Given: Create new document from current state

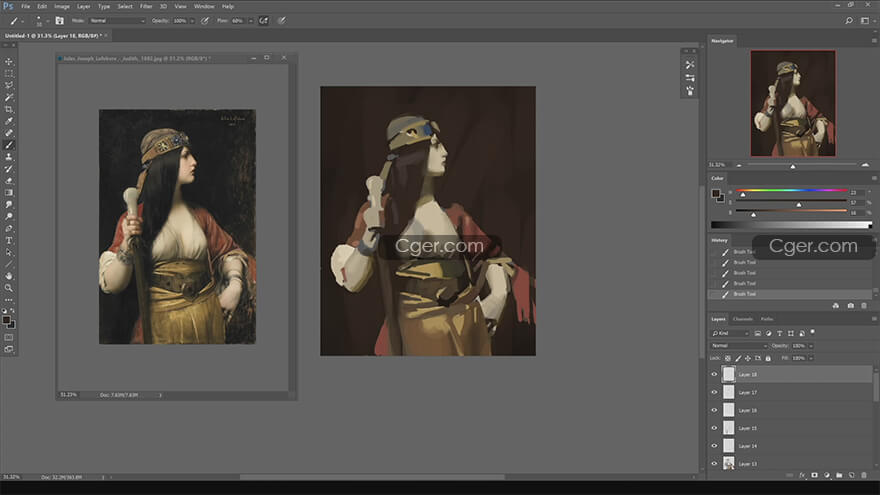Looking at the screenshot, I should click(x=836, y=306).
